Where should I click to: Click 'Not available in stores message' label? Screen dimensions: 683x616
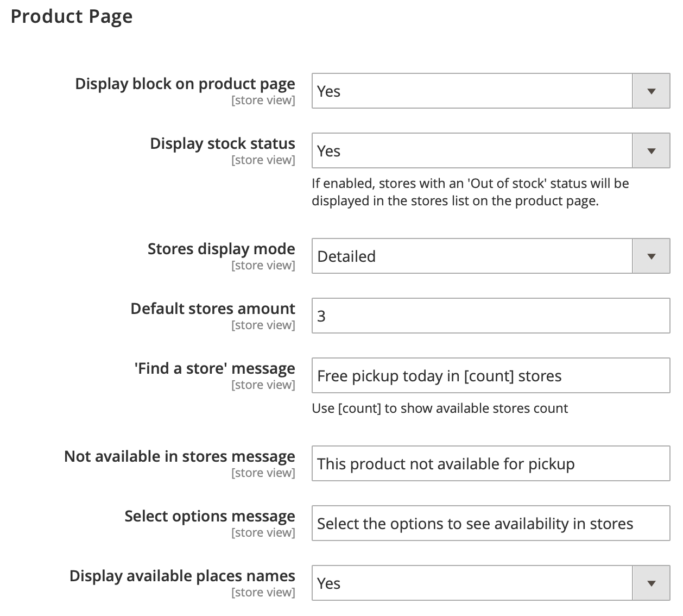point(180,456)
